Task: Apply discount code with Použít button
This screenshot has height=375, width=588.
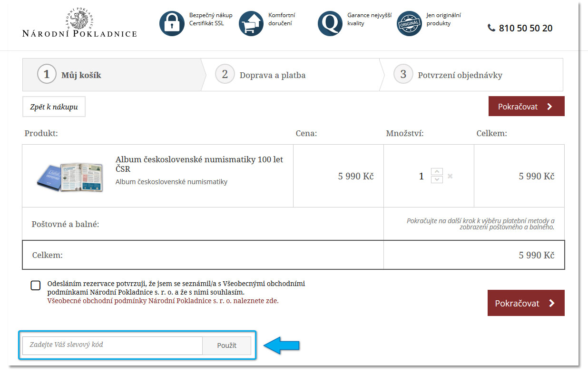Action: click(x=227, y=345)
